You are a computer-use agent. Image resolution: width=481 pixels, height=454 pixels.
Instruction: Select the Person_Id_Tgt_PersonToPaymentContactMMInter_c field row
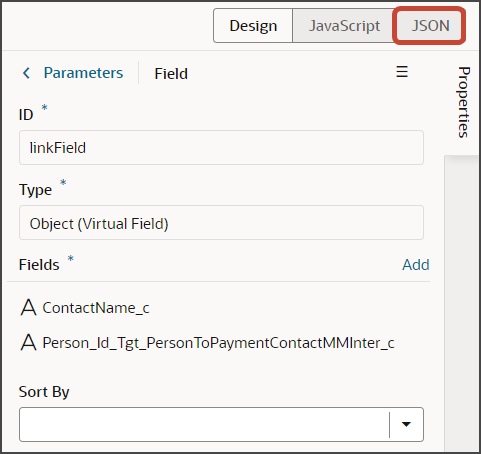coord(218,342)
